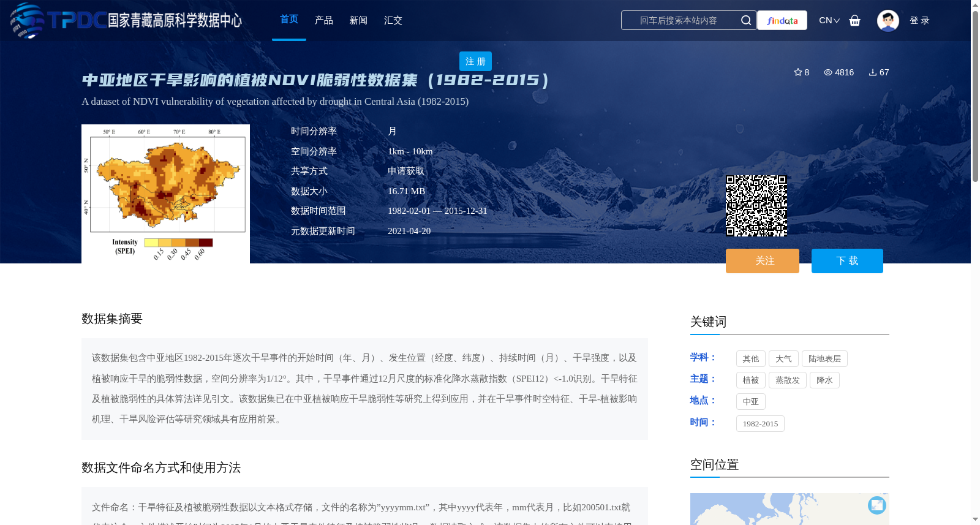The image size is (980, 525).
Task: Select the 植被 theme tag
Action: (x=751, y=380)
